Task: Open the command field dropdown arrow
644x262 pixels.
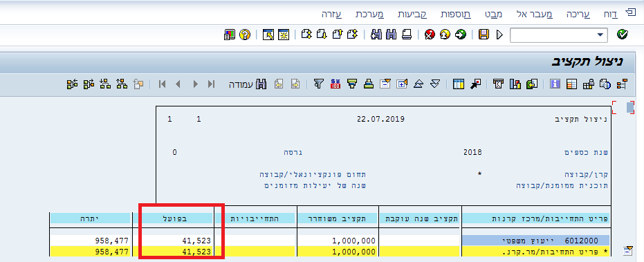Action: (x=601, y=35)
